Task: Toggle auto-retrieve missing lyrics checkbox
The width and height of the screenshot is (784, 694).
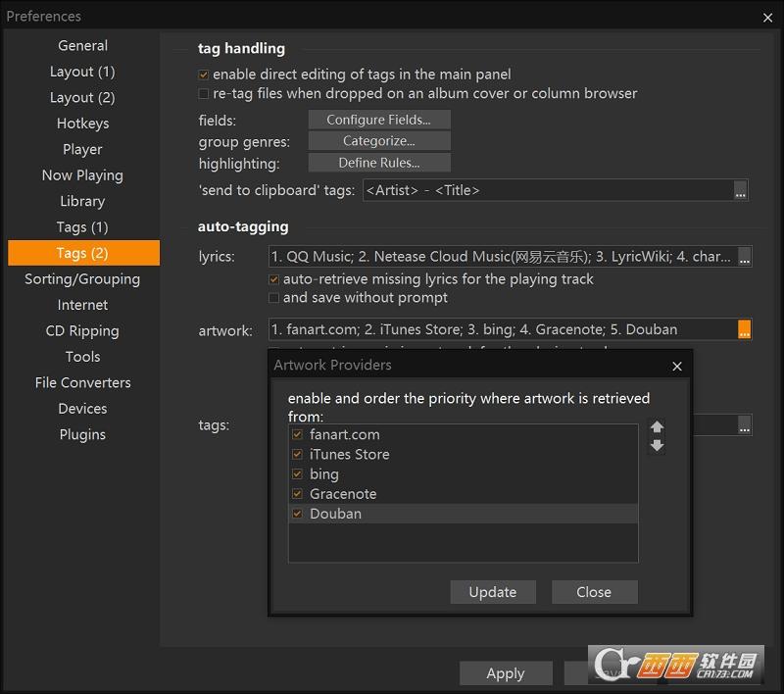Action: click(273, 279)
